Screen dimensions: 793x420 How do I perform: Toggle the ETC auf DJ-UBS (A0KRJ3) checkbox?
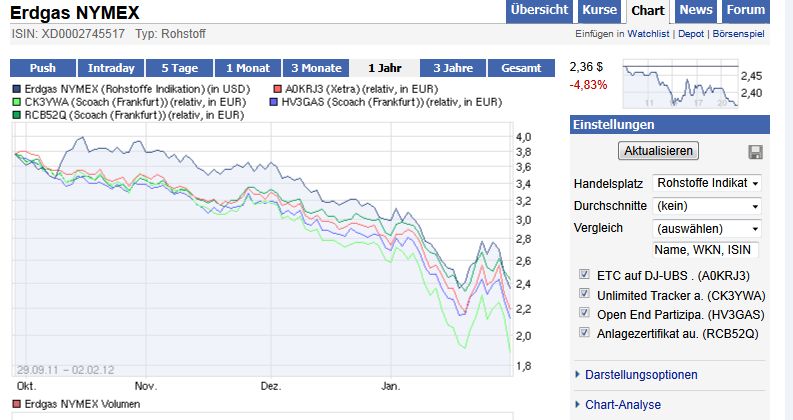click(584, 274)
